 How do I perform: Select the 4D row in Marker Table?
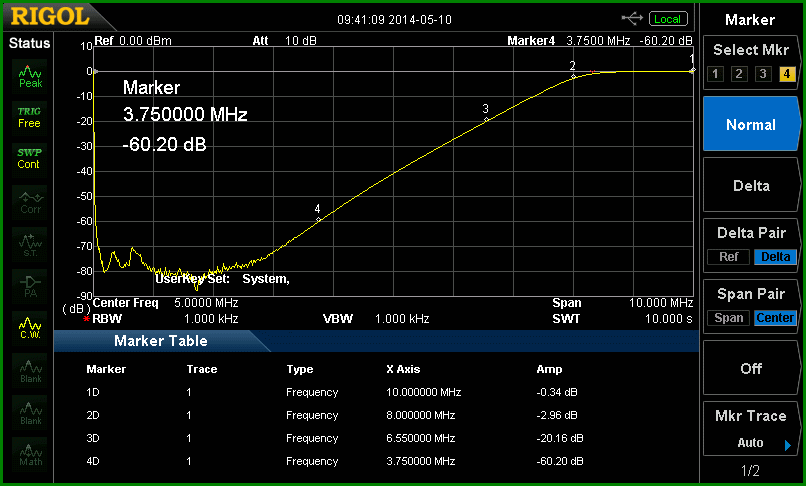334,461
